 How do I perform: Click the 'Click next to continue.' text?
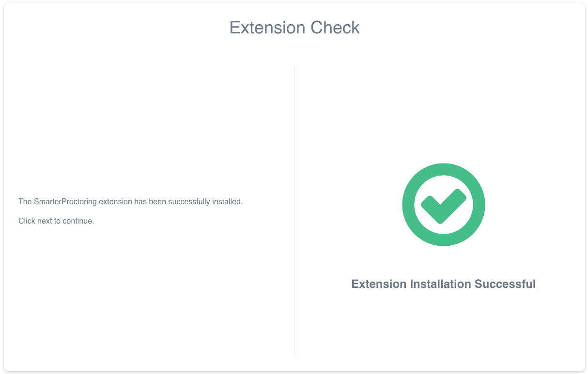[x=56, y=221]
